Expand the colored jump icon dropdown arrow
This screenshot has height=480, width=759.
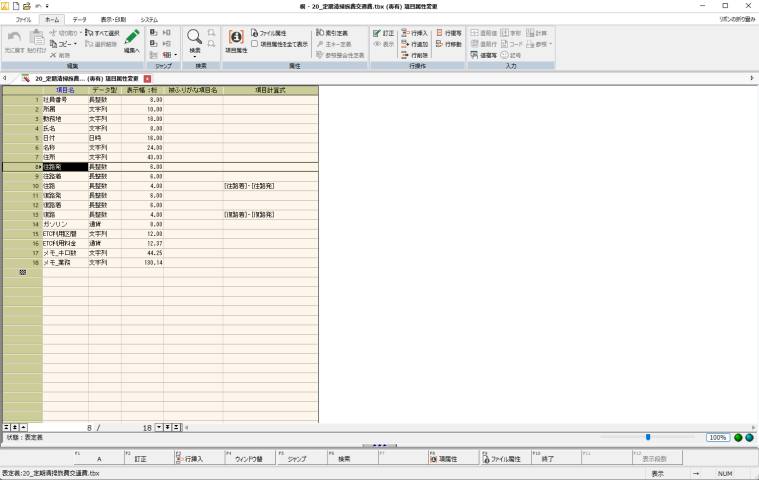175,55
